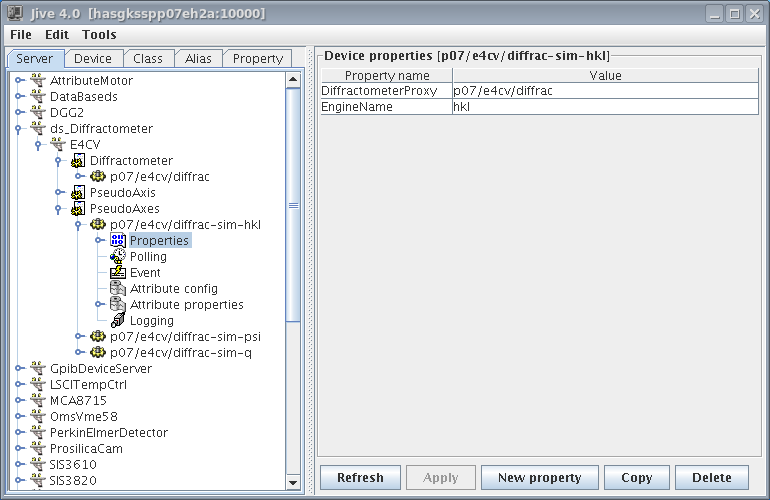The image size is (770, 500).
Task: Expand the SIS3610 tree node
Action: pos(19,464)
